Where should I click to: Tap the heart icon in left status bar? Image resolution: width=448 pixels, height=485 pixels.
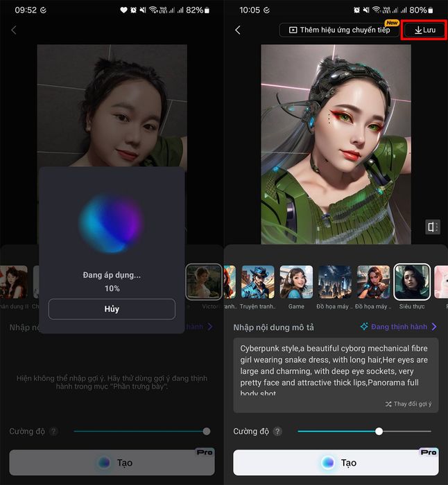123,10
